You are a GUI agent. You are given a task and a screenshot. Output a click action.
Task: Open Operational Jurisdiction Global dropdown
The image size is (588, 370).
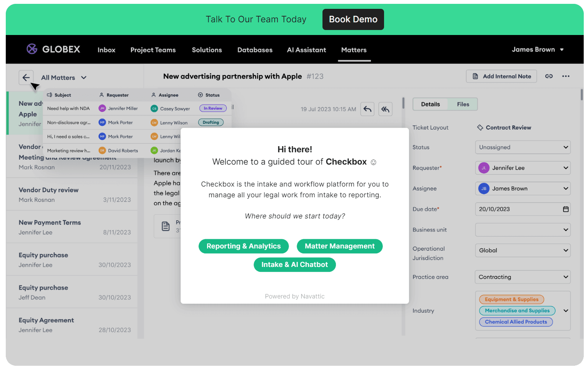[523, 250]
